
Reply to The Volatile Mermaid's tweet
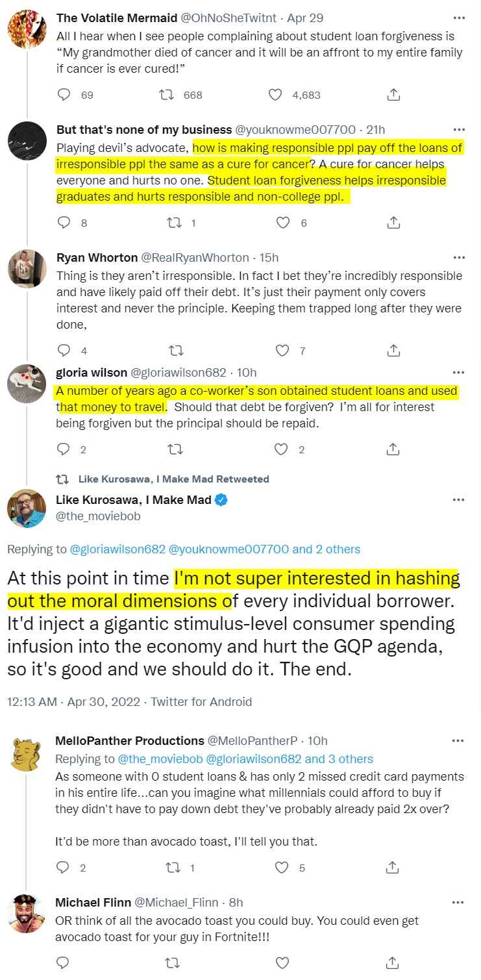(x=64, y=95)
